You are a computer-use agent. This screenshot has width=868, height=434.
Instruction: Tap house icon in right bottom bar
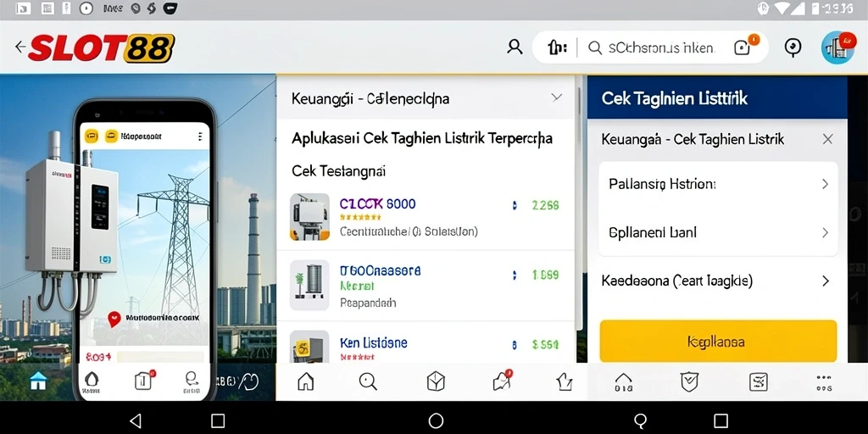[624, 382]
